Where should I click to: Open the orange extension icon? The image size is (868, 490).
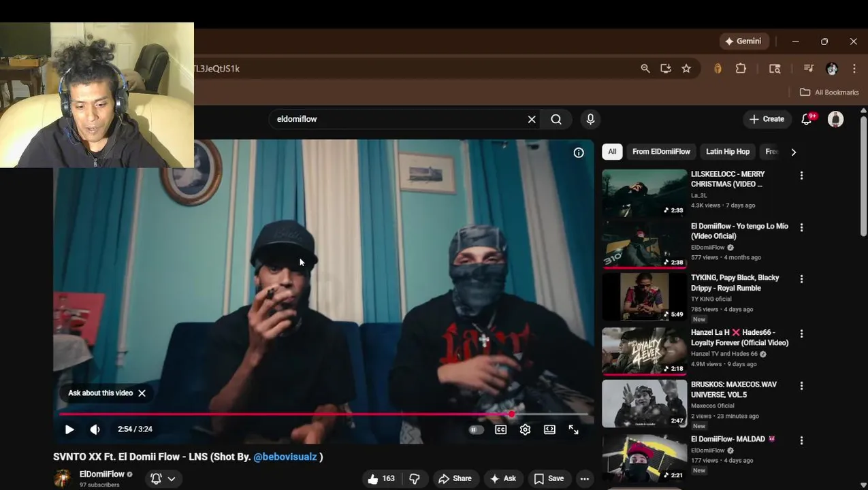pyautogui.click(x=718, y=69)
